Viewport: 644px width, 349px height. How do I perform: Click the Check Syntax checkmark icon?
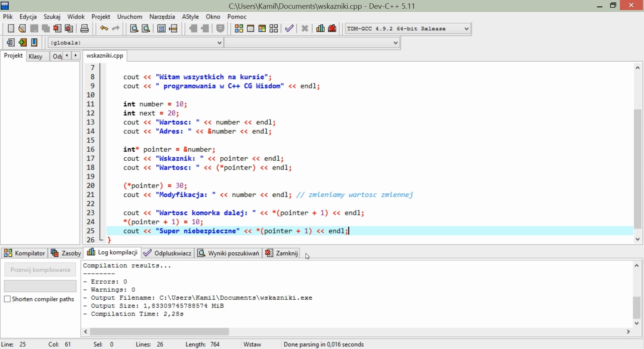pyautogui.click(x=290, y=29)
